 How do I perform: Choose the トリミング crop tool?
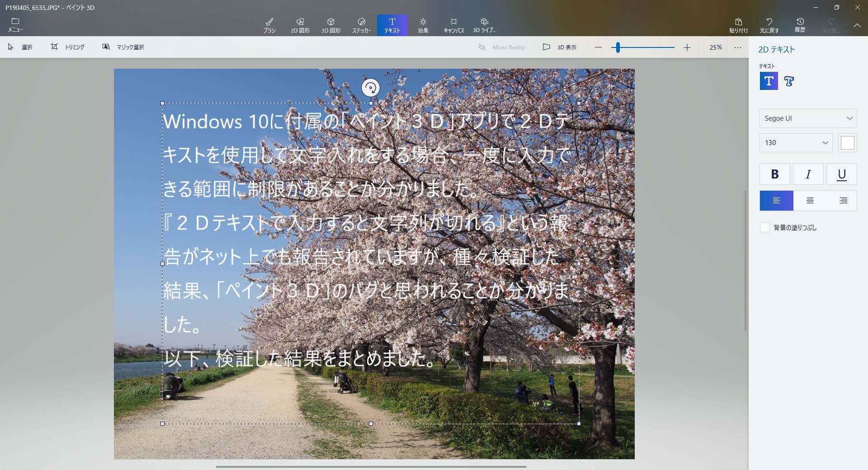[x=67, y=47]
